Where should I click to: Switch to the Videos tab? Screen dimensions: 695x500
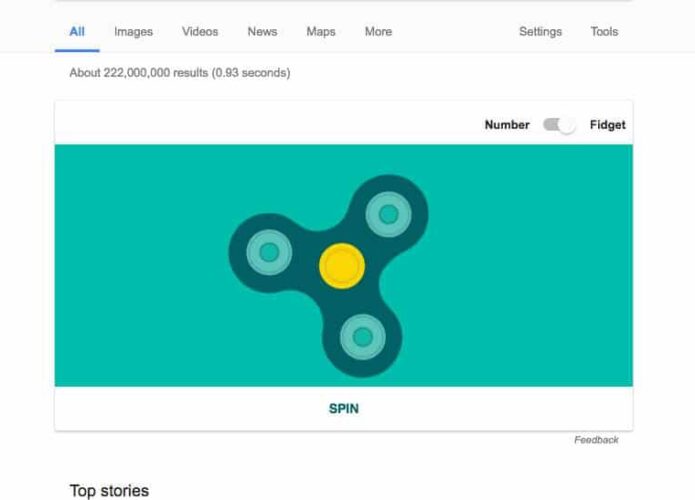click(200, 32)
